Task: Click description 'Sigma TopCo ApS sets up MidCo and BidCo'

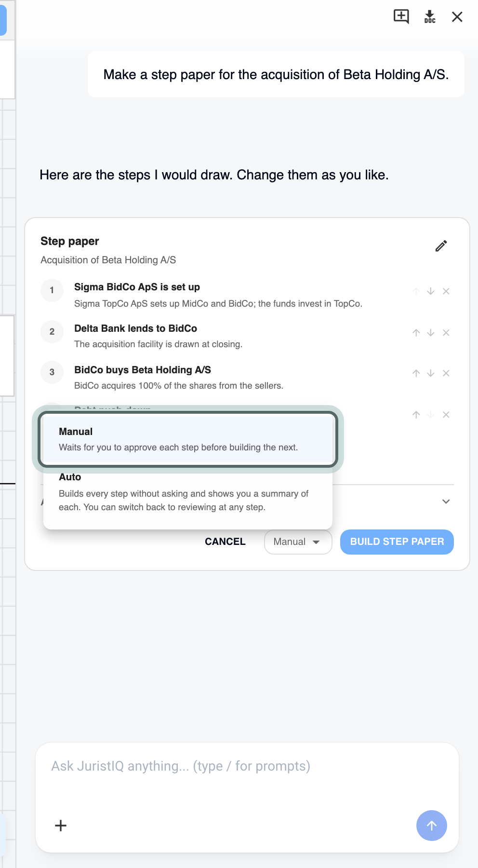Action: click(218, 304)
